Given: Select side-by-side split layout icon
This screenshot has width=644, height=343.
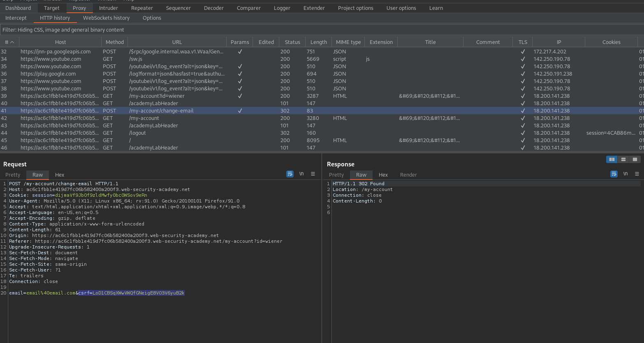Looking at the screenshot, I should (x=612, y=159).
